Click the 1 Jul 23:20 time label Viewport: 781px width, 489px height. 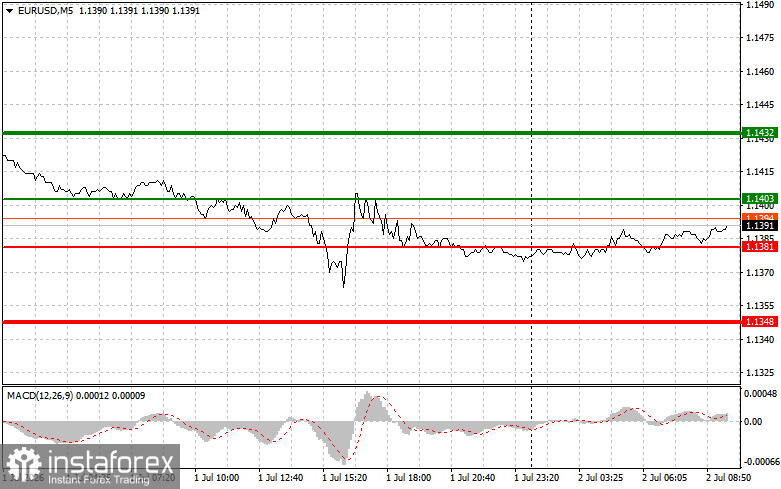(x=536, y=478)
